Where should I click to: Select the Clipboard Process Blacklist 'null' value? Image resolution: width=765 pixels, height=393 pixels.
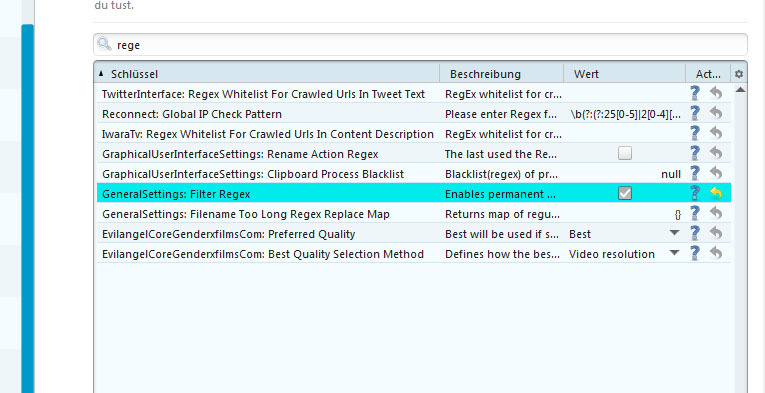coord(671,174)
